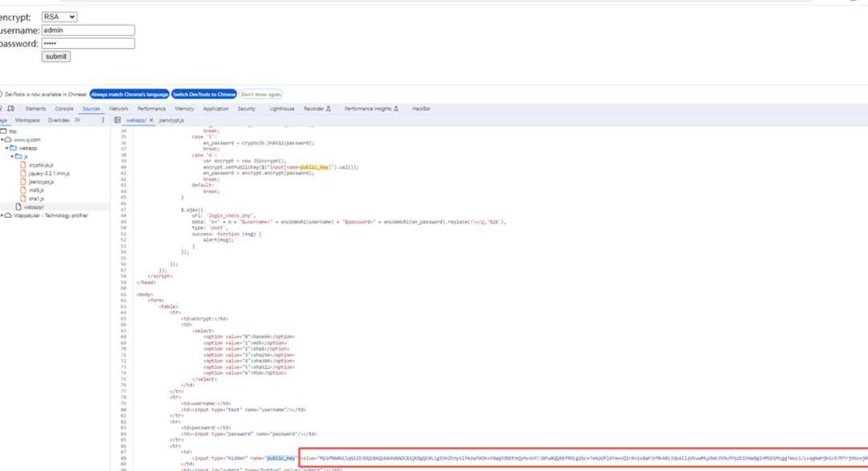Show more navigator tabs chevron
This screenshot has width=868, height=471.
coord(77,120)
